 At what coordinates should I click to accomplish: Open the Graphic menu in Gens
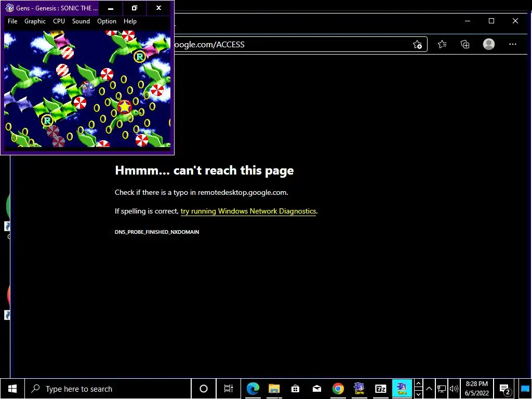pos(35,21)
